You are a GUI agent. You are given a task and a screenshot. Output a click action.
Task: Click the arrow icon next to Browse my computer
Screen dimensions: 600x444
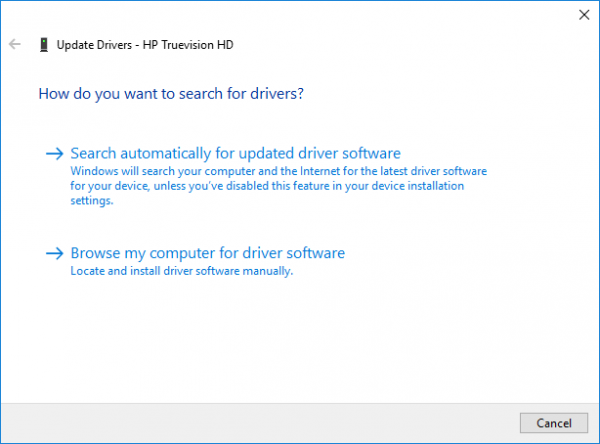pyautogui.click(x=55, y=253)
